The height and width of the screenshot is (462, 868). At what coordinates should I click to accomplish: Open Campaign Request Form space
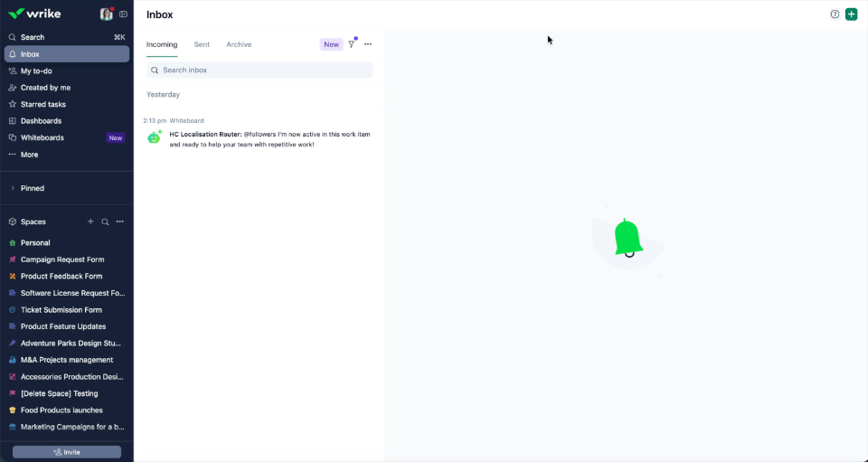pos(66,259)
